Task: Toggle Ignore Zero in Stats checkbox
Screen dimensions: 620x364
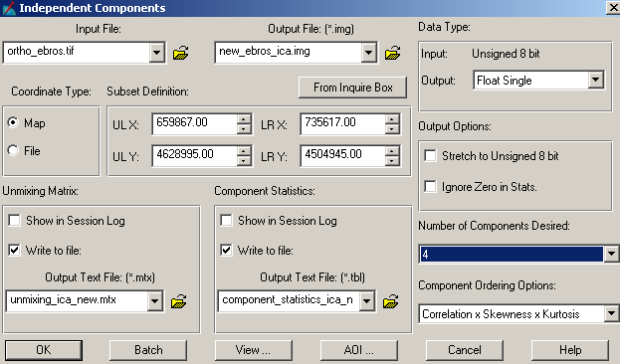Action: [430, 186]
